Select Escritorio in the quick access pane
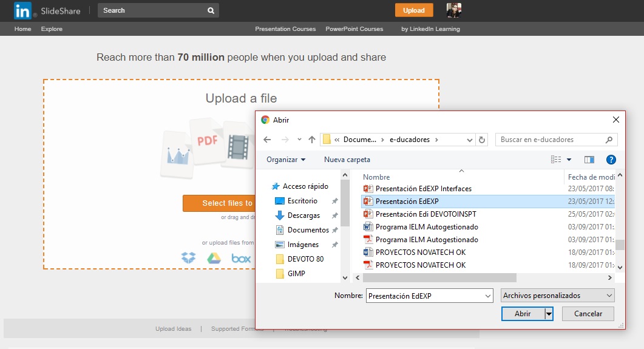Image resolution: width=644 pixels, height=349 pixels. (302, 200)
